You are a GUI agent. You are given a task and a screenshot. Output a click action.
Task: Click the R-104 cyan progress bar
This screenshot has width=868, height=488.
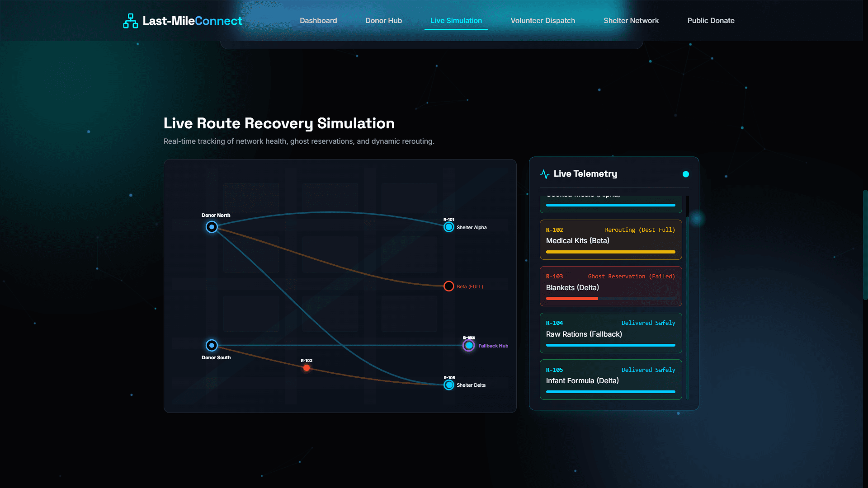point(611,345)
